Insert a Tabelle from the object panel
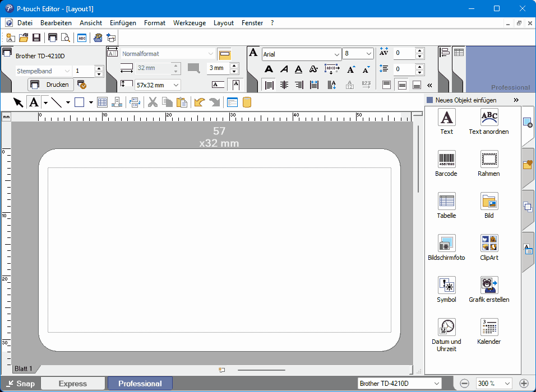The width and height of the screenshot is (536, 392). pyautogui.click(x=446, y=206)
